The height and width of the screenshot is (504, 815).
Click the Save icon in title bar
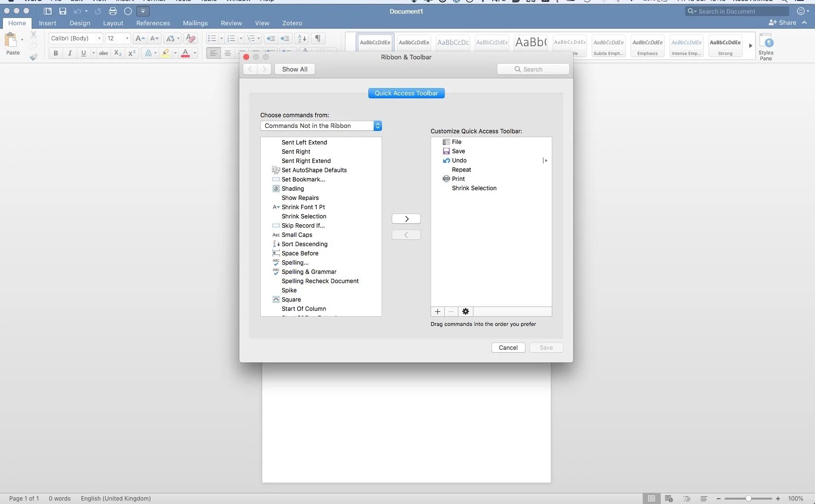click(63, 11)
